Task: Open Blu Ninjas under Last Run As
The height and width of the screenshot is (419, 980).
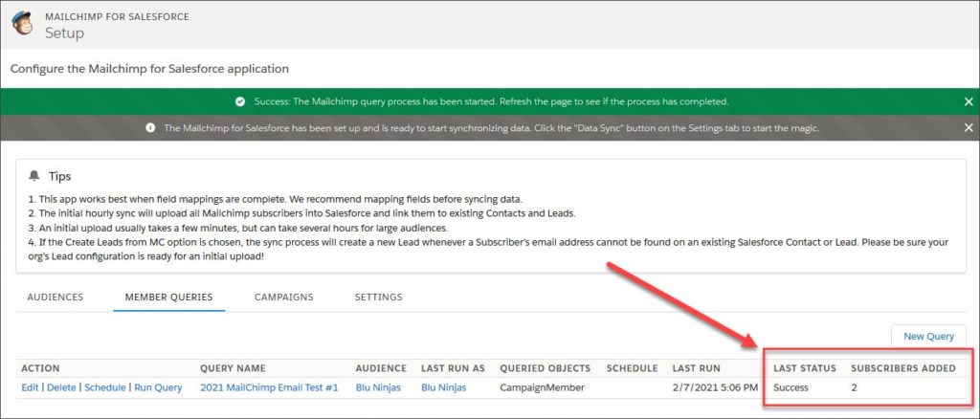Action: pyautogui.click(x=444, y=387)
